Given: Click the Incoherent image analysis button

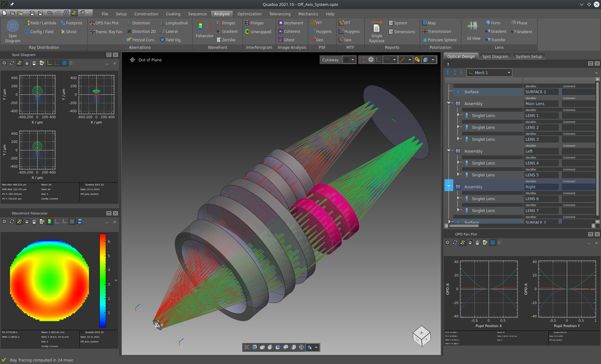Looking at the screenshot, I should pos(291,23).
